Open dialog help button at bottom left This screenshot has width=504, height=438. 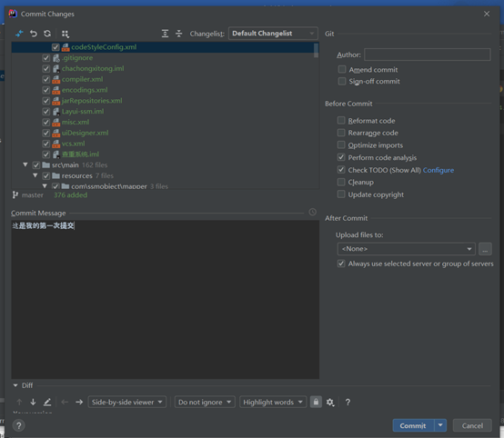(18, 426)
